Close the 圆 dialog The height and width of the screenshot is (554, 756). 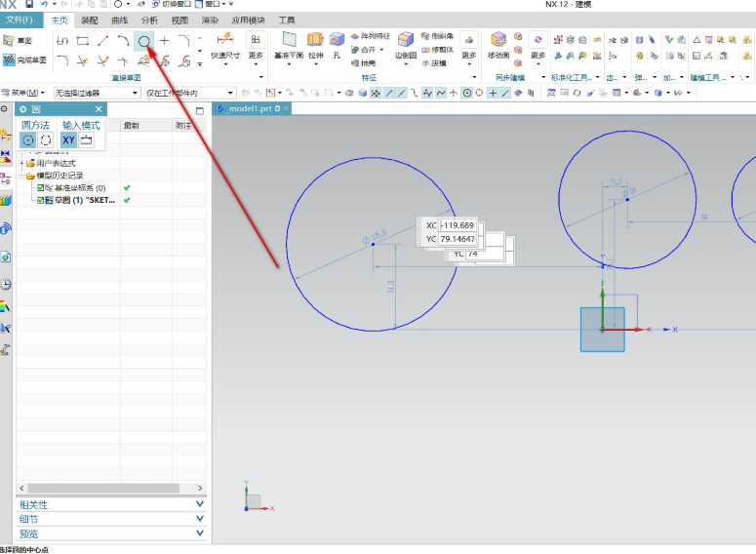[x=99, y=109]
